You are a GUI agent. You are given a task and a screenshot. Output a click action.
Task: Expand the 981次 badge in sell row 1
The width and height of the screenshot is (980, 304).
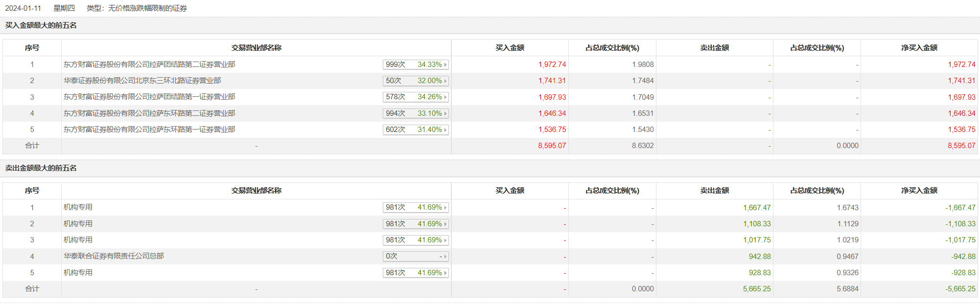tap(416, 207)
